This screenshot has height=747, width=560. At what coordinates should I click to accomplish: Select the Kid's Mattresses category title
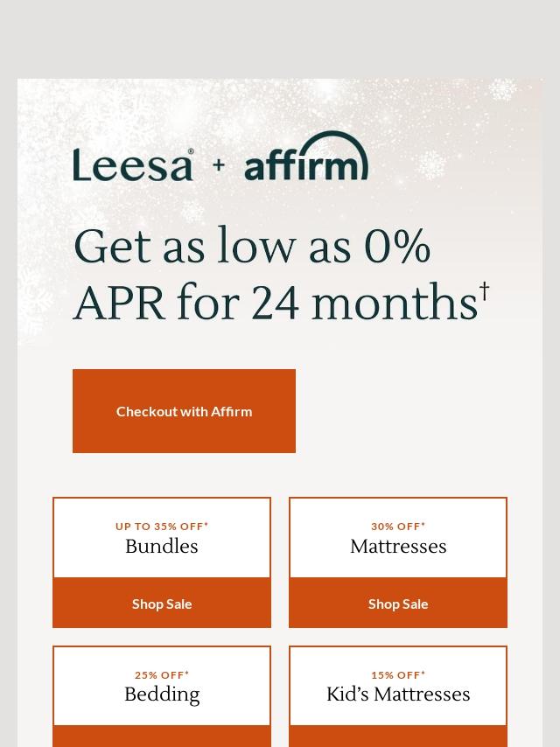coord(398,695)
